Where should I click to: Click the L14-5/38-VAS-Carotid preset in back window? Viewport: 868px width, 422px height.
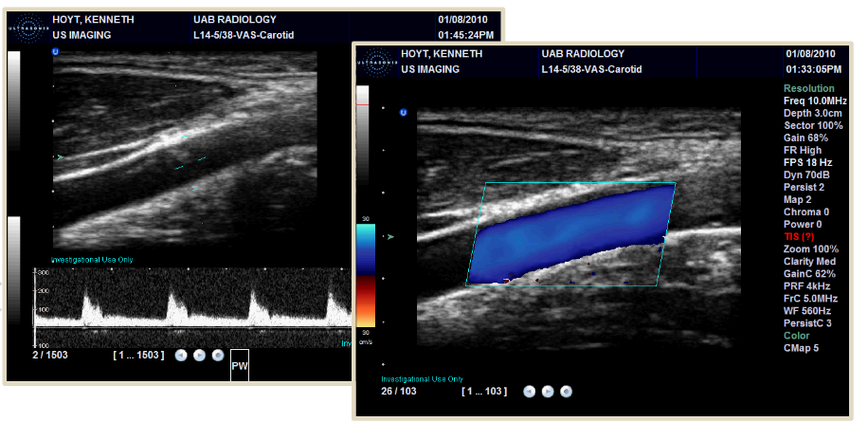tap(243, 35)
